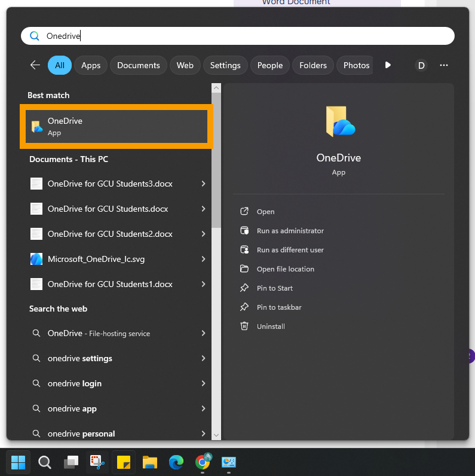
Task: Switch to the Apps filter tab
Action: [91, 65]
